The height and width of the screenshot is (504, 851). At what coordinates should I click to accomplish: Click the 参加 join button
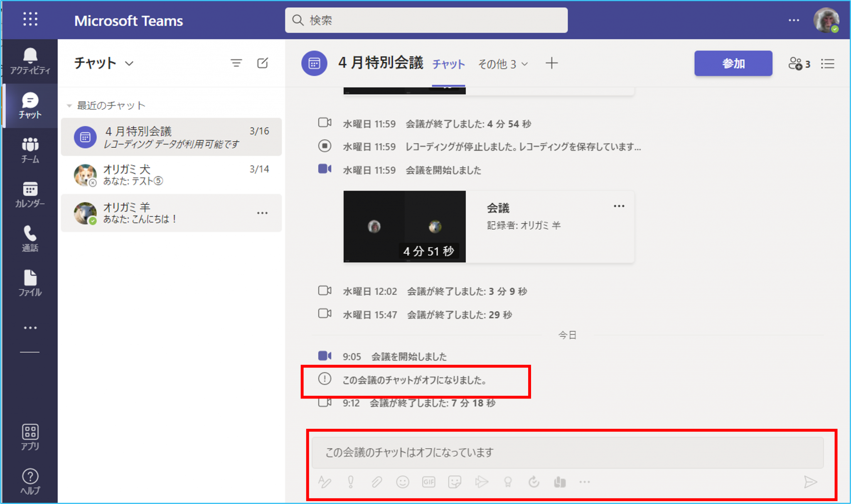[x=733, y=63]
